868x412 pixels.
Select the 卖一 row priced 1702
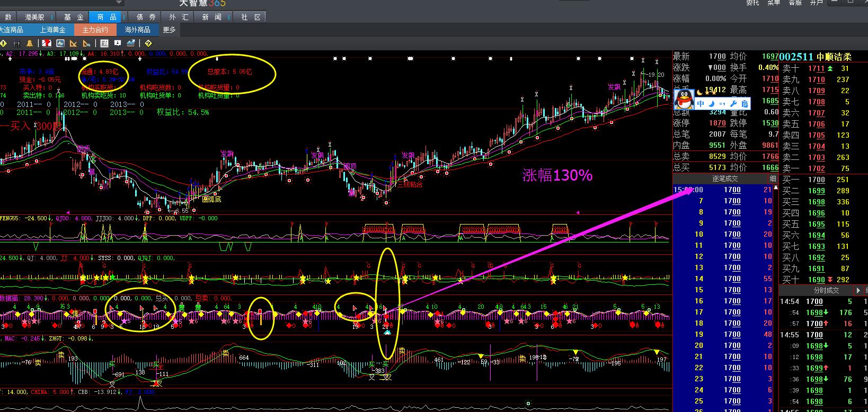[823, 168]
